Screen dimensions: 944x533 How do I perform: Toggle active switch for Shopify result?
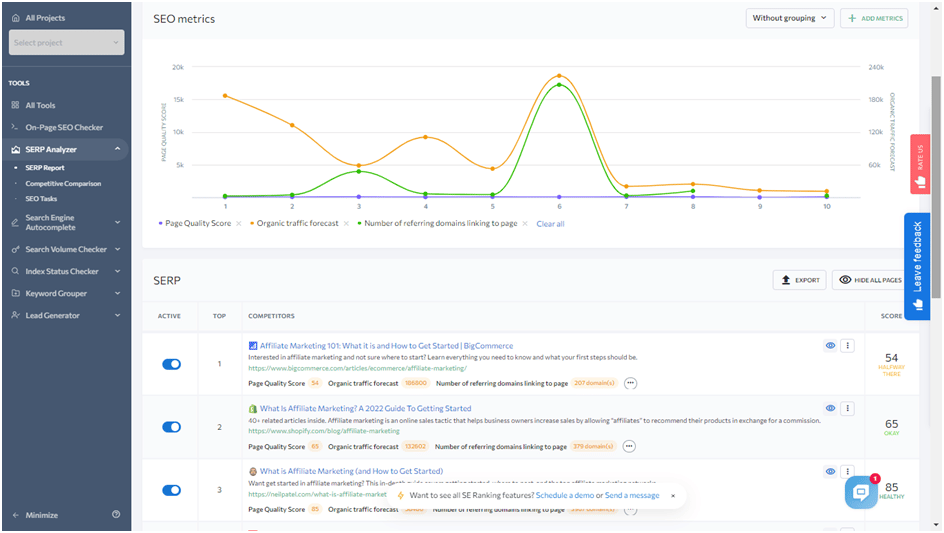pyautogui.click(x=172, y=427)
